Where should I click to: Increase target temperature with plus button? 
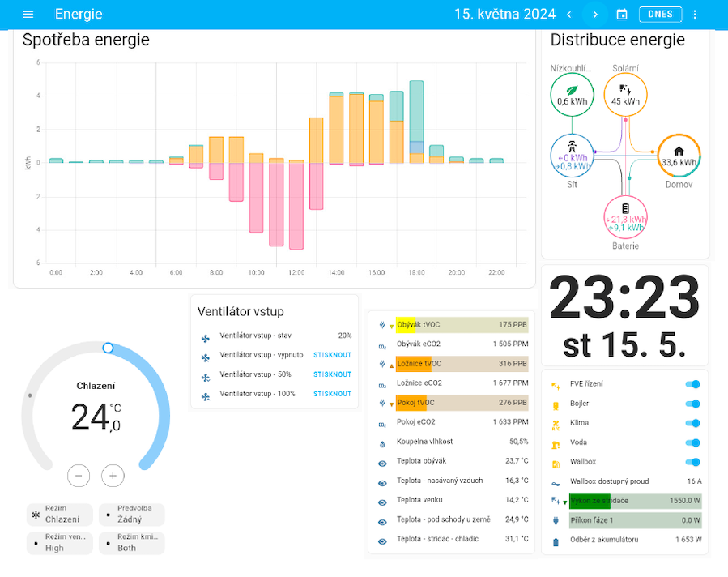coord(113,476)
